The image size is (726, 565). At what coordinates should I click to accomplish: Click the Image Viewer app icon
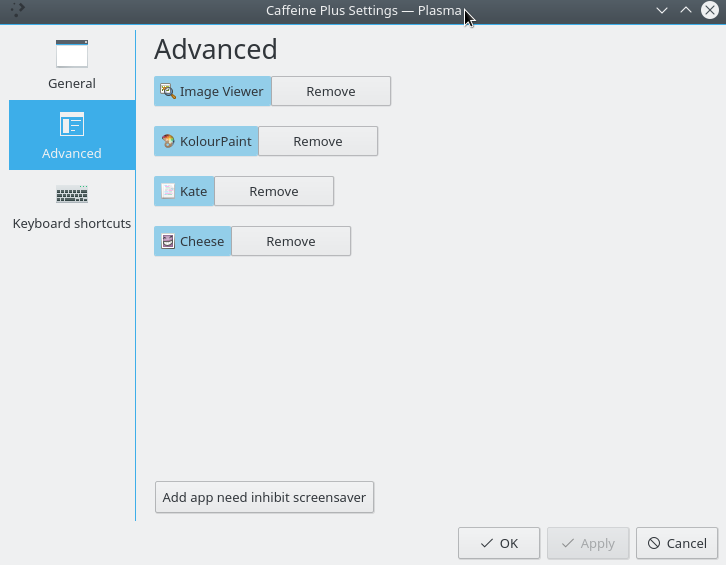pos(168,91)
